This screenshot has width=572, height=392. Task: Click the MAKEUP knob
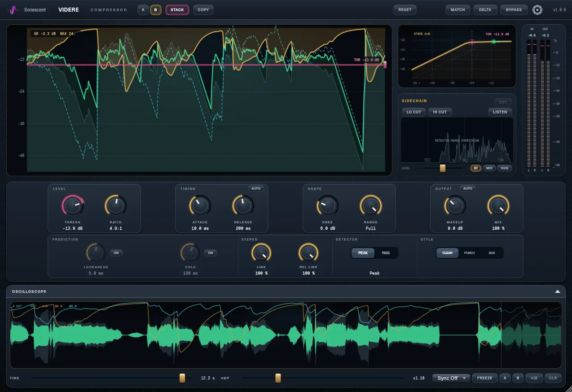[x=455, y=206]
